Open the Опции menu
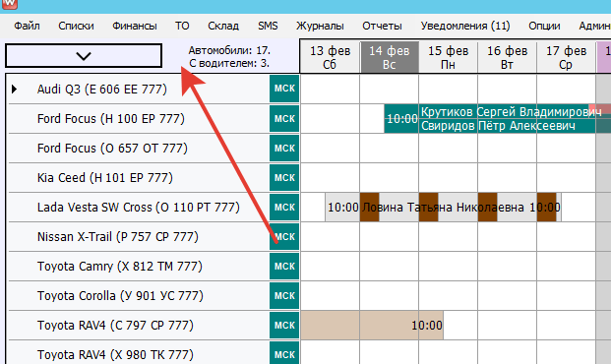 (x=544, y=27)
